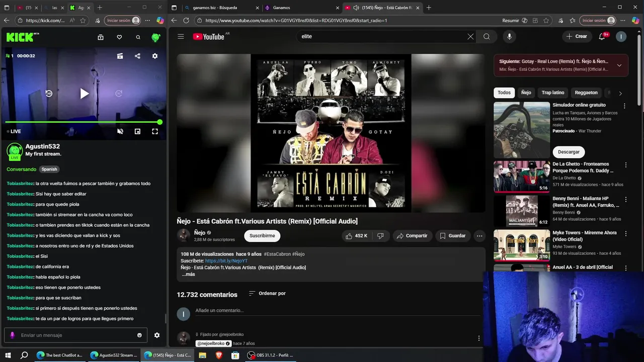Open Kick following channels icon in header
Screen dimensions: 644x362
[101, 37]
